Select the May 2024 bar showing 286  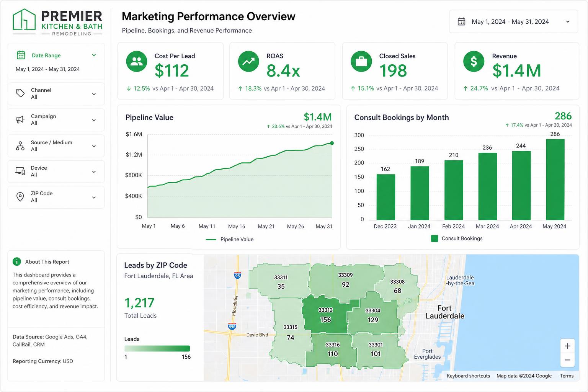[555, 179]
